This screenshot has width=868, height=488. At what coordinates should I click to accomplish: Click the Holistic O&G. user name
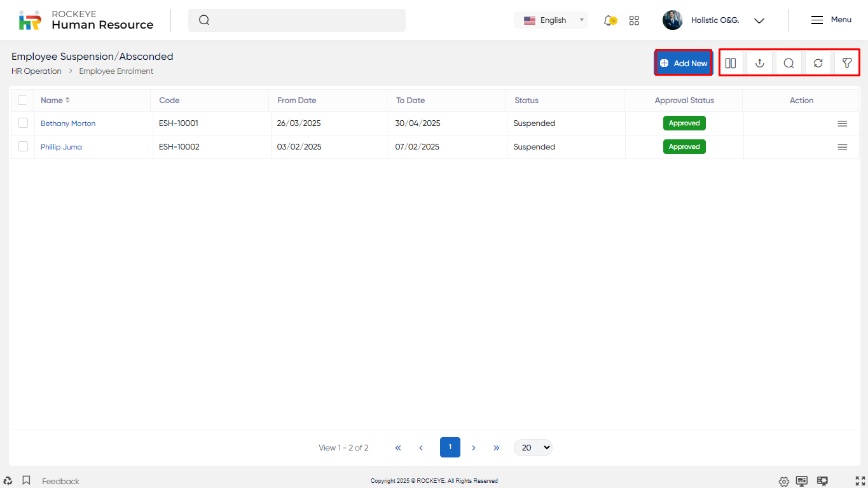(715, 20)
